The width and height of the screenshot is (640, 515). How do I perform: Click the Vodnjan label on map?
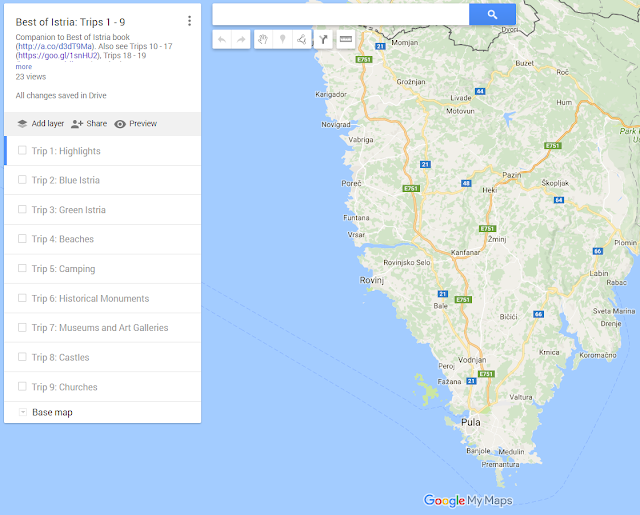pyautogui.click(x=472, y=360)
